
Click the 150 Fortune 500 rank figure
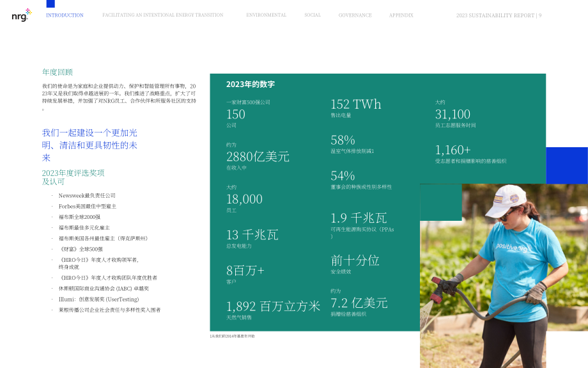pos(235,114)
